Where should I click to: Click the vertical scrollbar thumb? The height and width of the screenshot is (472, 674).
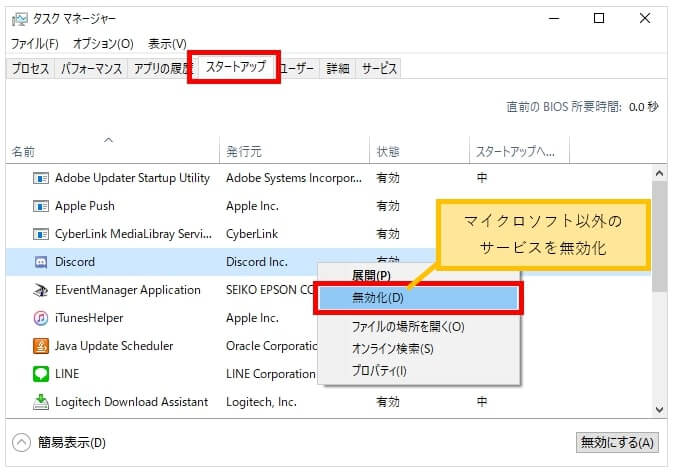[x=659, y=236]
